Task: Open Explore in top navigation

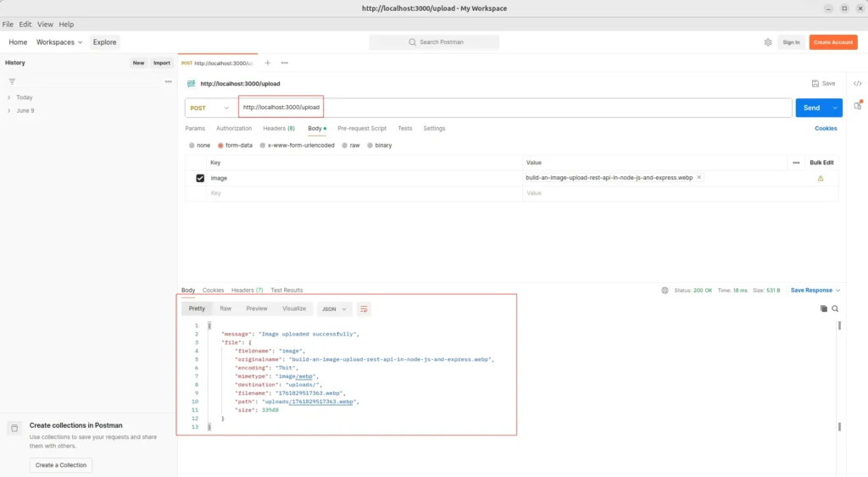Action: [104, 42]
